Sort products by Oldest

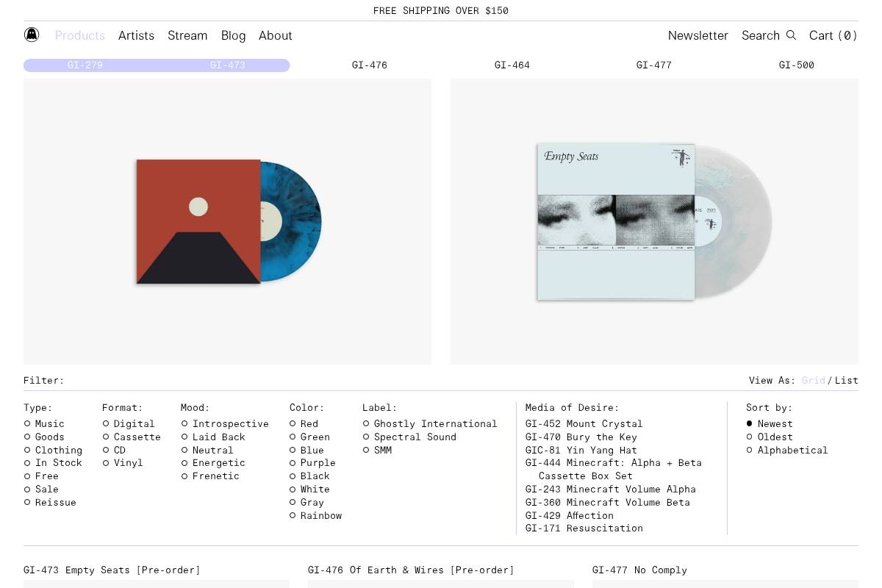coord(770,437)
